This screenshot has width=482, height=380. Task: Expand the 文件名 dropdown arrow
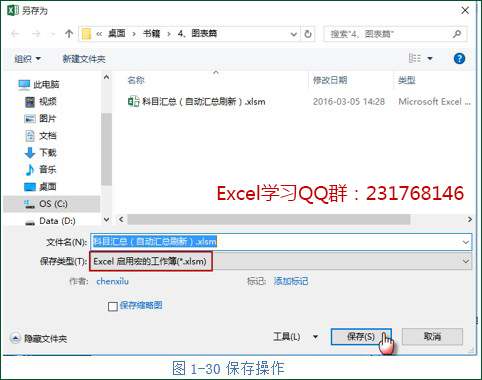tap(466, 242)
